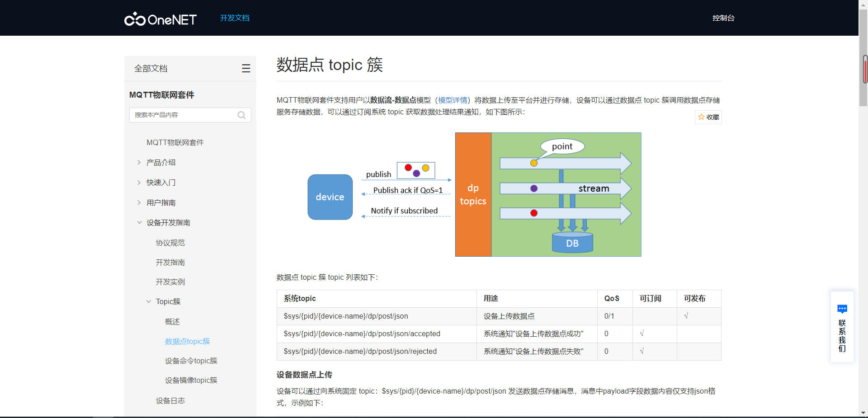Open the 联系我们 chat bubble icon
The image size is (868, 418).
pos(842,309)
